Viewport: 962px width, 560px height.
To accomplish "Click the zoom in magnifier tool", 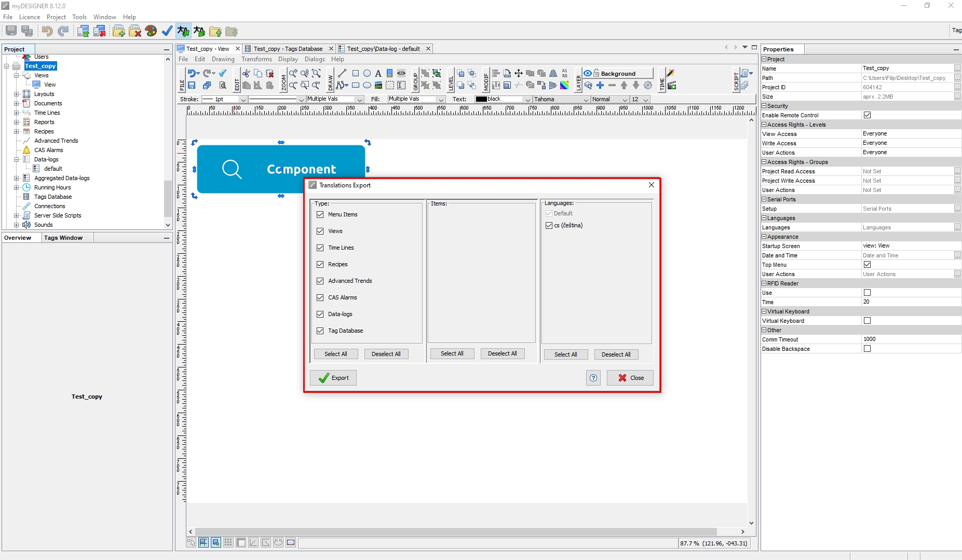I will click(293, 73).
